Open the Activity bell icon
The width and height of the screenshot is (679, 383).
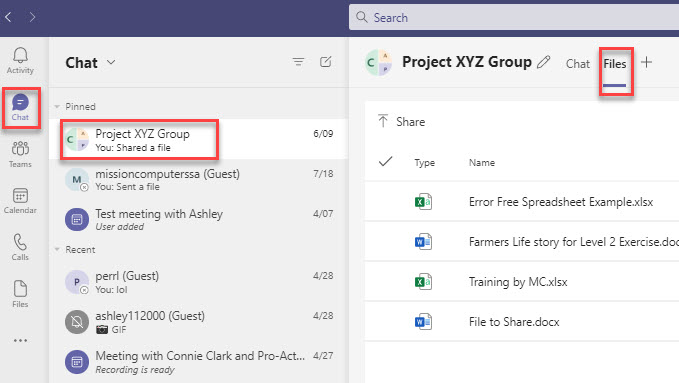(20, 60)
